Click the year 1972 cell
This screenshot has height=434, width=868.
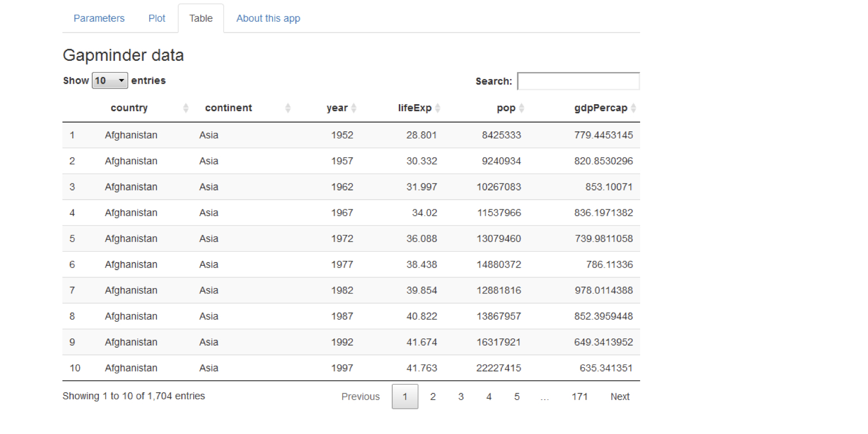(x=342, y=239)
